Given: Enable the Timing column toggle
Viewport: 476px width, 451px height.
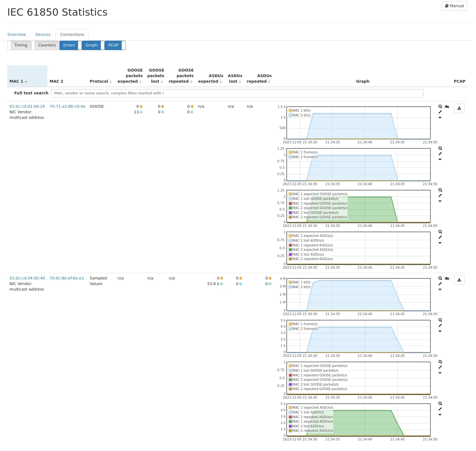Looking at the screenshot, I should [x=19, y=45].
